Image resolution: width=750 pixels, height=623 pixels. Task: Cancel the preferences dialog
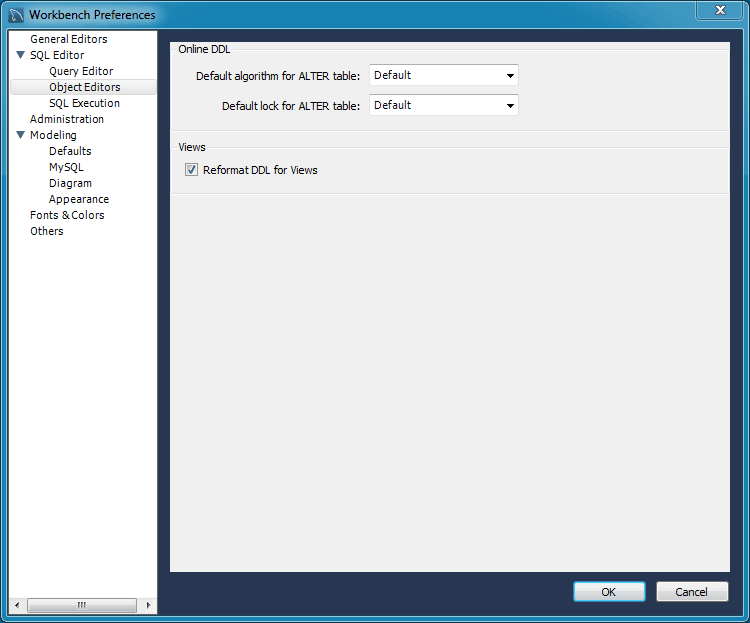tap(692, 592)
